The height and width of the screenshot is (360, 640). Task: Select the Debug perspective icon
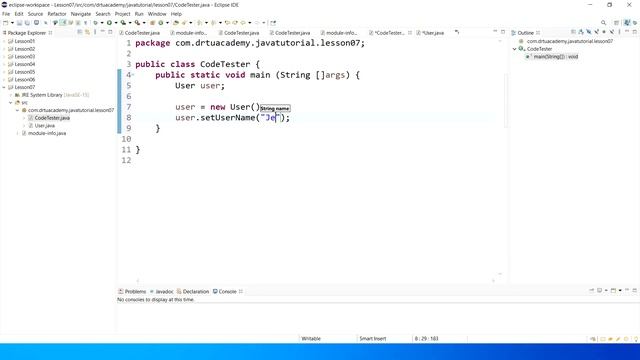(635, 23)
